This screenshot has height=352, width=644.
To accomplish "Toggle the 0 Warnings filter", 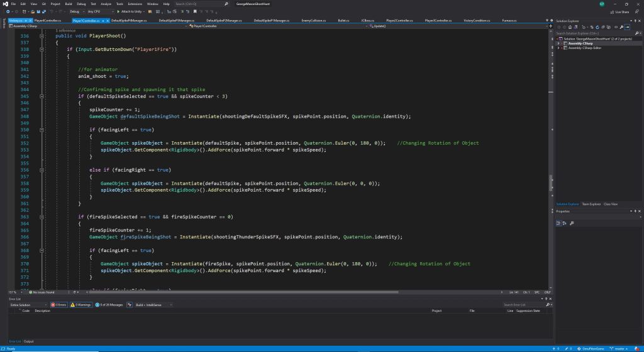I will click(82, 304).
